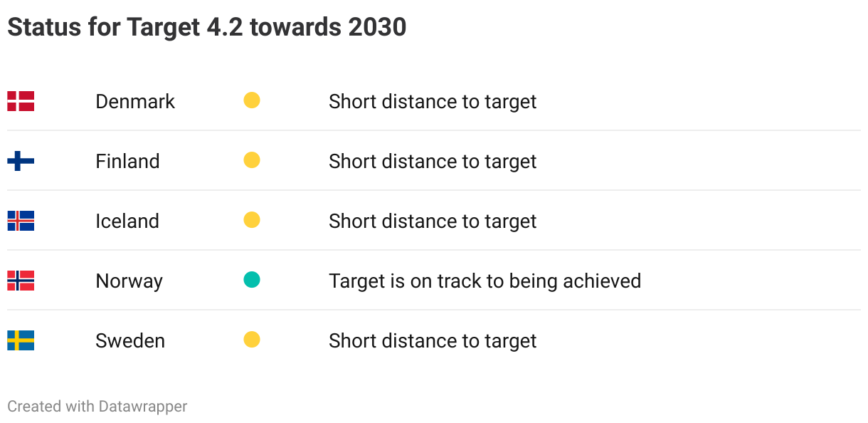The height and width of the screenshot is (423, 868).
Task: Click the Norway flag icon
Action: (x=21, y=281)
